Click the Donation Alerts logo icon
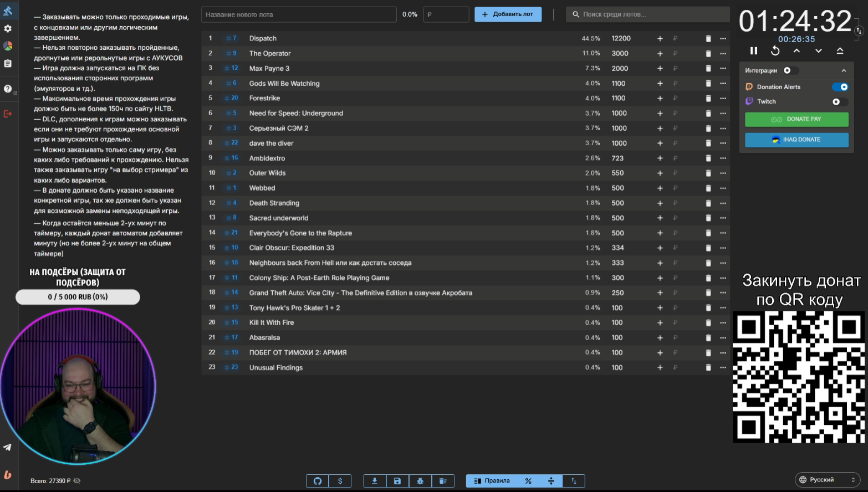The height and width of the screenshot is (492, 868). [x=749, y=87]
